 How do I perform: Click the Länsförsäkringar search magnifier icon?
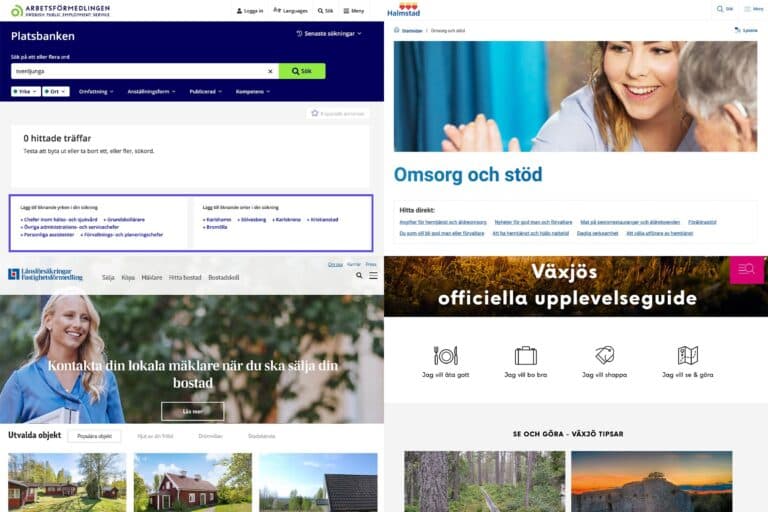pyautogui.click(x=359, y=276)
